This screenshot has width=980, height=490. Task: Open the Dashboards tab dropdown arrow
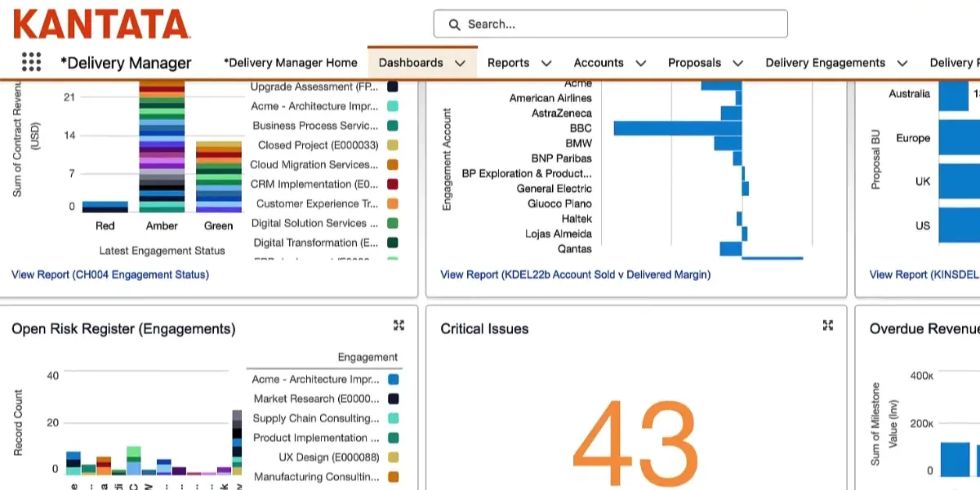461,63
